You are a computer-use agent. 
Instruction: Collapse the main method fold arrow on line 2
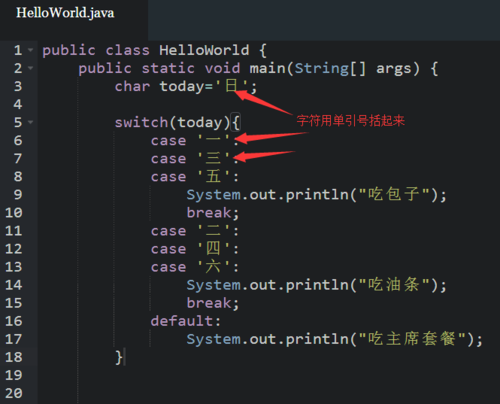(31, 68)
